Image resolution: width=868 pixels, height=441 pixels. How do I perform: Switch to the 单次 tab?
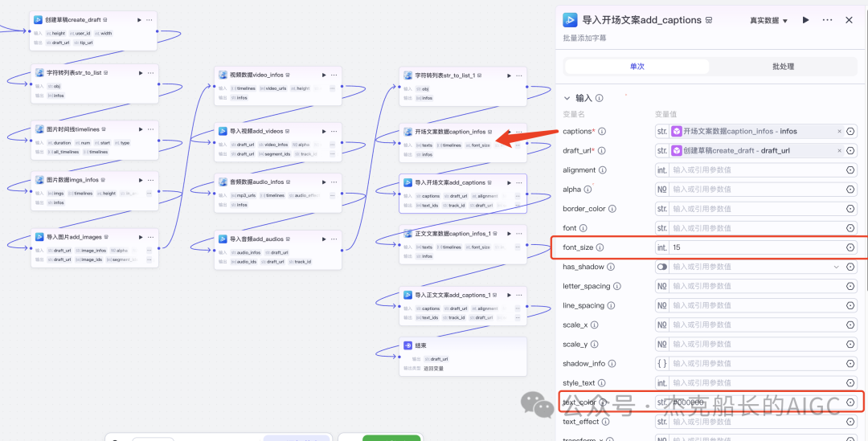click(637, 67)
